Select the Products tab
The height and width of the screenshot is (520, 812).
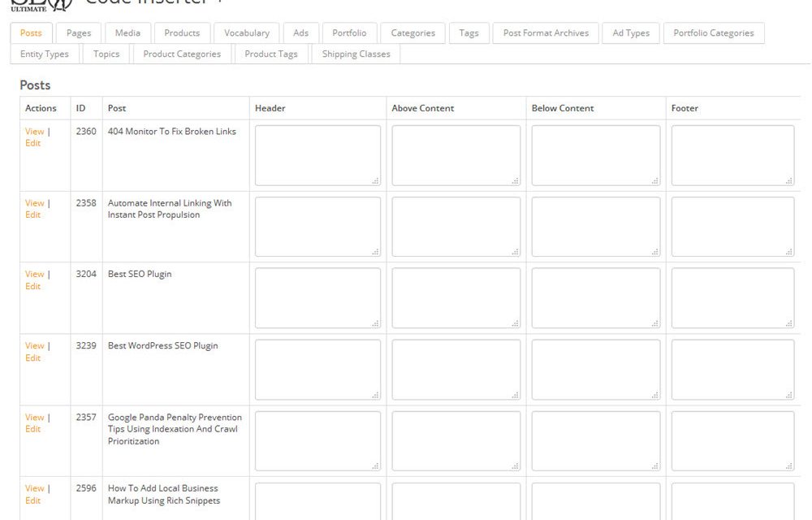182,33
